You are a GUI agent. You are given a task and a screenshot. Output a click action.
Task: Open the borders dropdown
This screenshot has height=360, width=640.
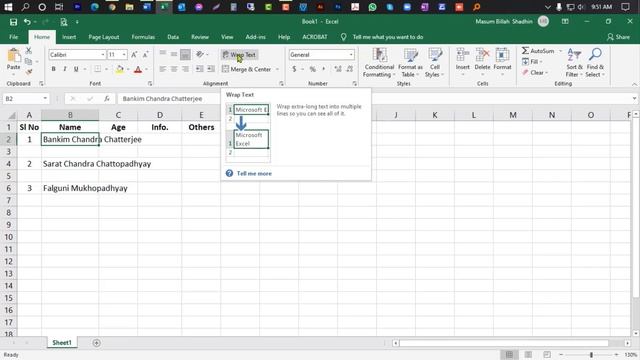coord(106,69)
